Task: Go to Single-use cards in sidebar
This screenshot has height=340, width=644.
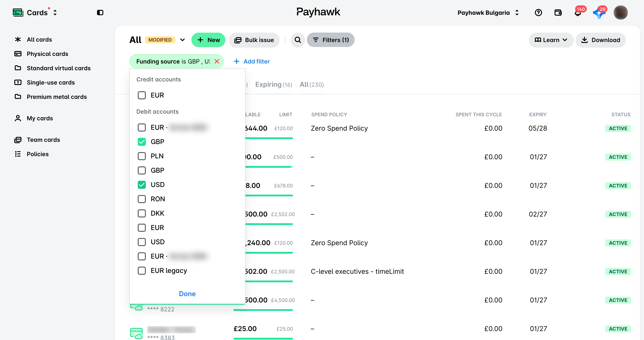Action: pos(51,82)
